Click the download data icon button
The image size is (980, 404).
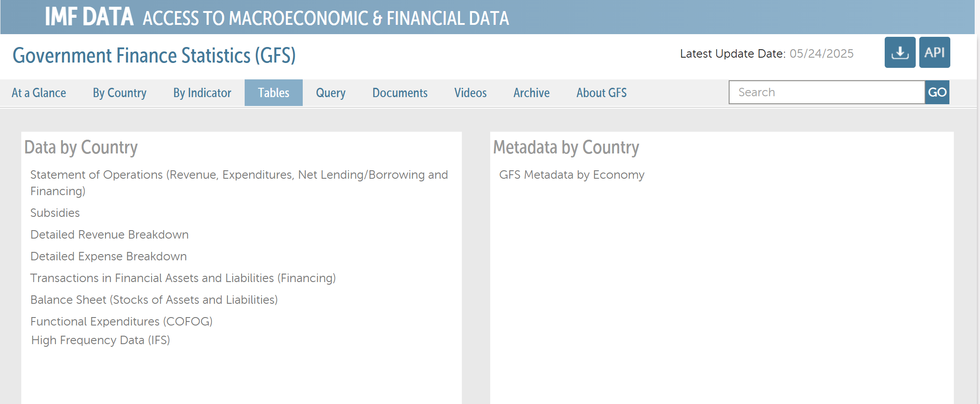pyautogui.click(x=900, y=52)
